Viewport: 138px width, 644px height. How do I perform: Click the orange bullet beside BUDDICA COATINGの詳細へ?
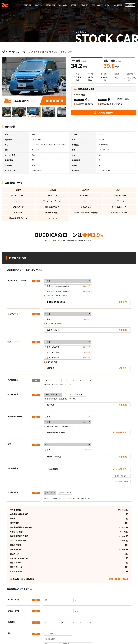click(x=45, y=296)
